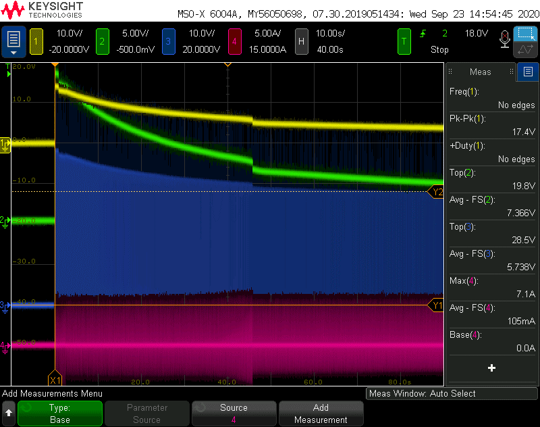Open Meas Window Auto Select field
This screenshot has height=427, width=540.
coord(451,394)
